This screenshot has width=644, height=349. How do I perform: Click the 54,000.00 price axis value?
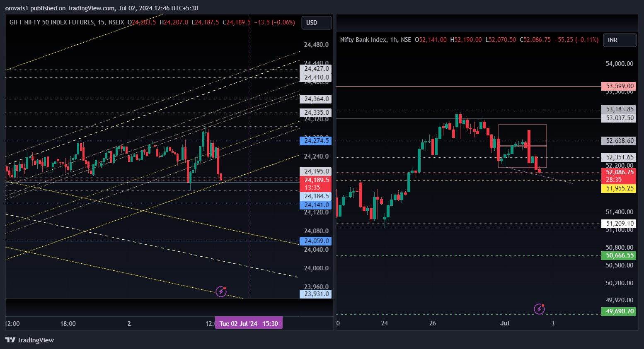pos(620,64)
